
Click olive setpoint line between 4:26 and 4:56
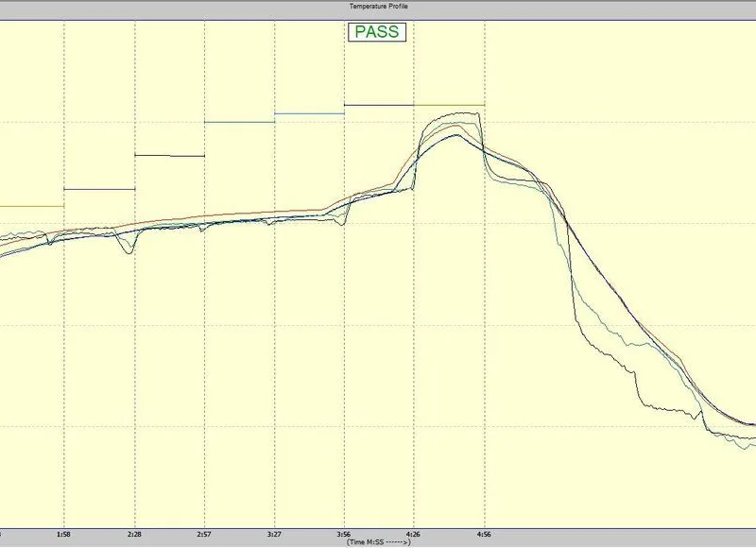[449, 105]
